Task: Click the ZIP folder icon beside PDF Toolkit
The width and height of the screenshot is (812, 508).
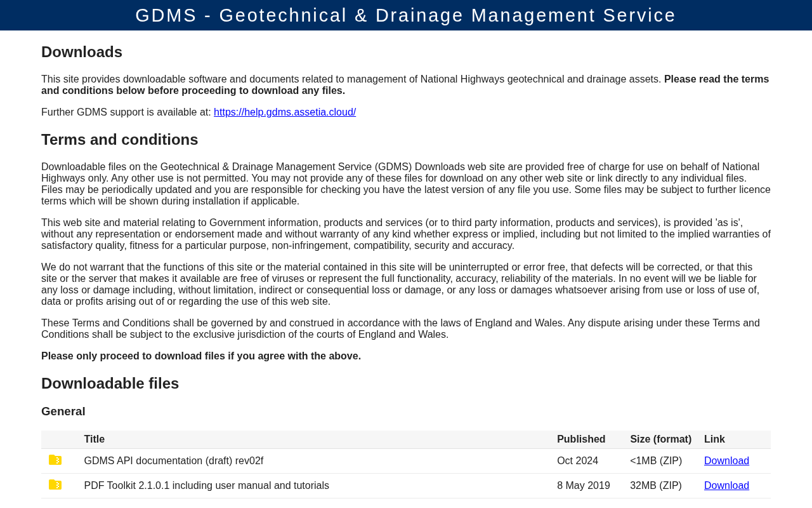Action: tap(55, 485)
